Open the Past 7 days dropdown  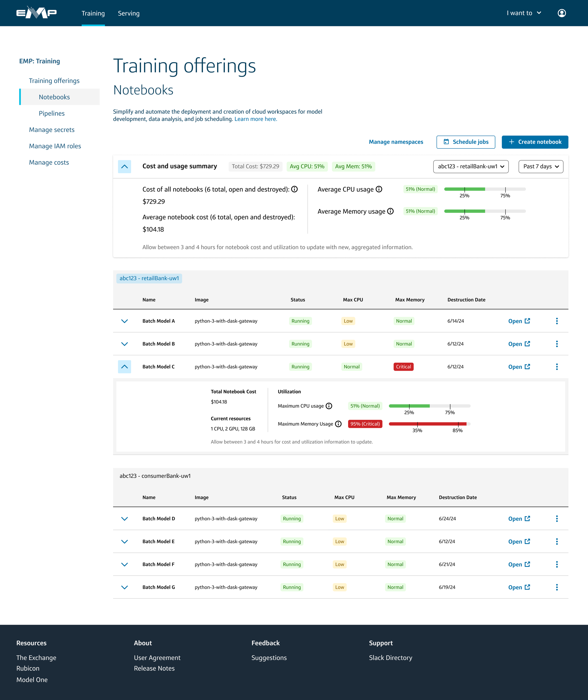point(541,167)
